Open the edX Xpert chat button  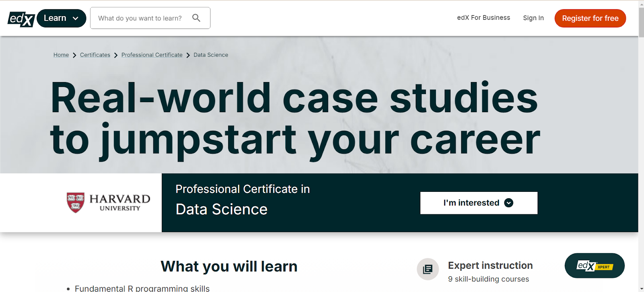pyautogui.click(x=594, y=265)
